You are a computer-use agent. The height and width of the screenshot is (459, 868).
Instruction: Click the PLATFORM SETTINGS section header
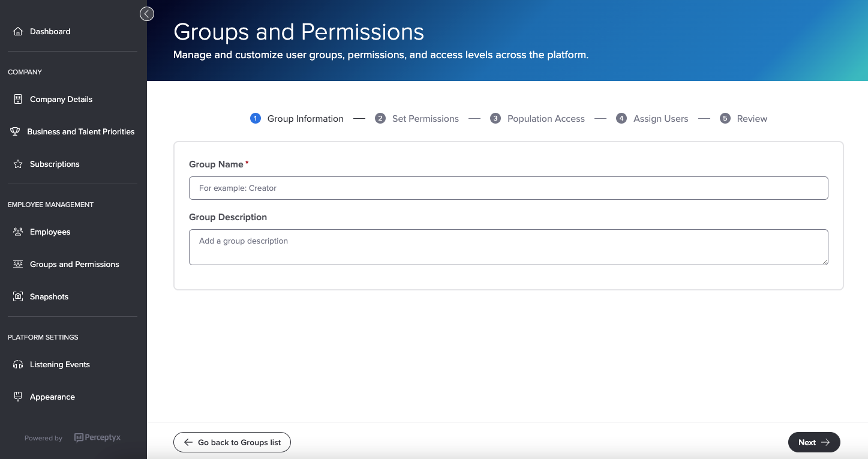click(x=43, y=337)
